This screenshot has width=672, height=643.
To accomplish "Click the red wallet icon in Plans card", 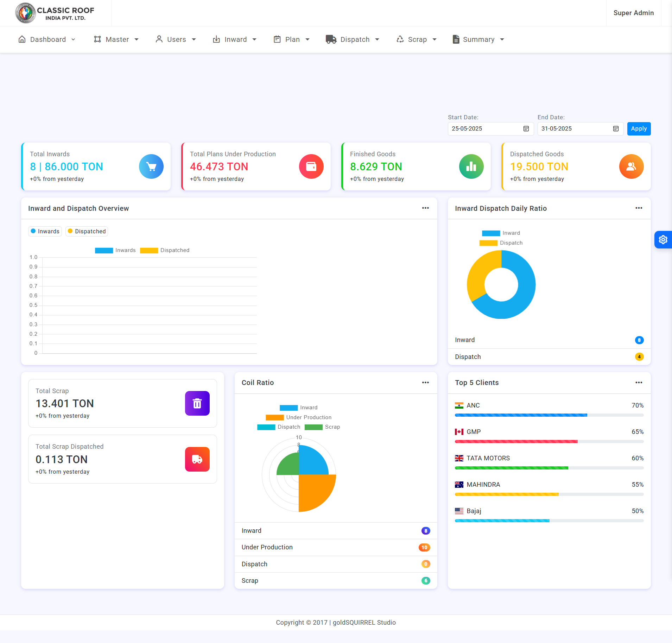I will pos(311,166).
